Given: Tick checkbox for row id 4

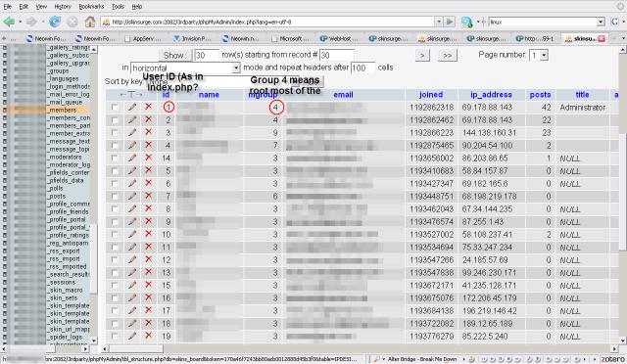Looking at the screenshot, I should (x=115, y=146).
